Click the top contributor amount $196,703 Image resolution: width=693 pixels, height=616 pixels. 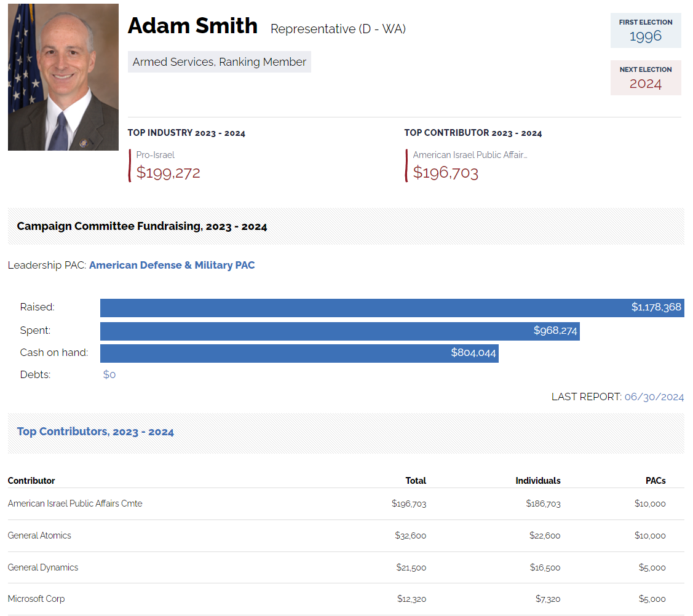click(x=445, y=173)
